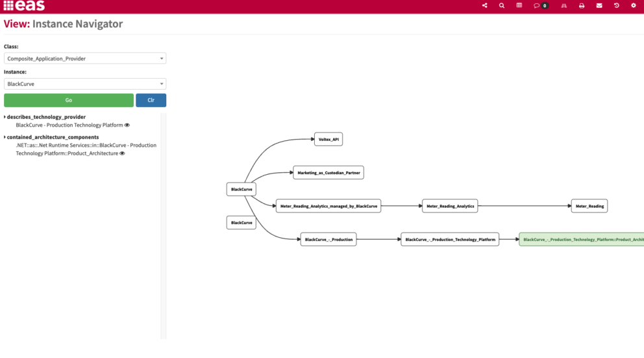Screen dimensions: 644x358
Task: Click the roadmap road icon
Action: (564, 6)
